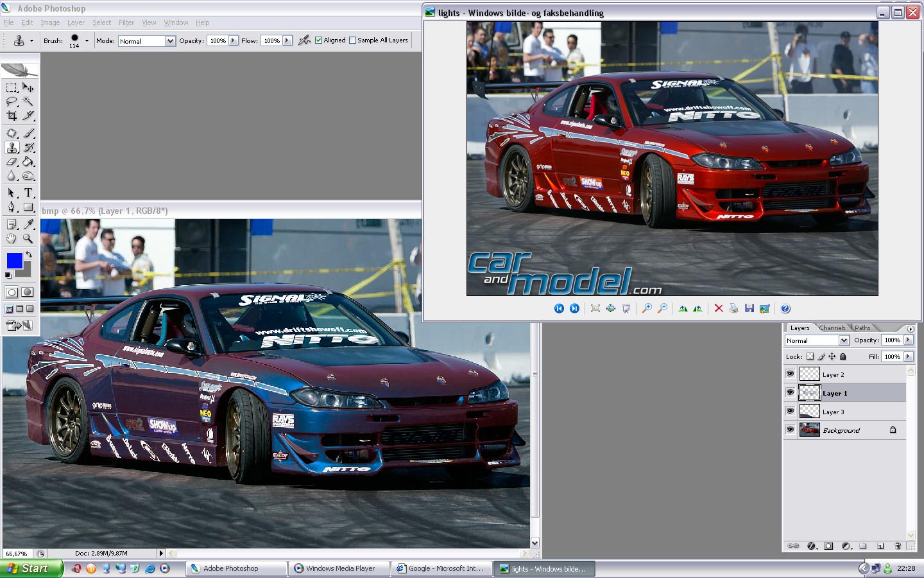Toggle Lock transparent pixels
The width and height of the screenshot is (924, 578).
(x=810, y=356)
